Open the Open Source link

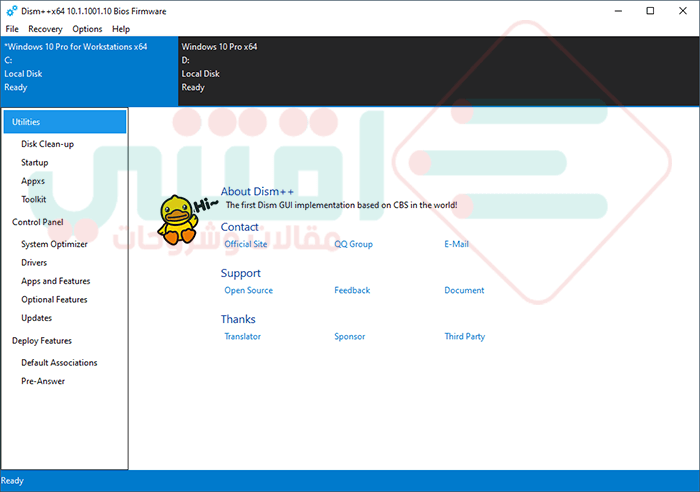pos(248,290)
